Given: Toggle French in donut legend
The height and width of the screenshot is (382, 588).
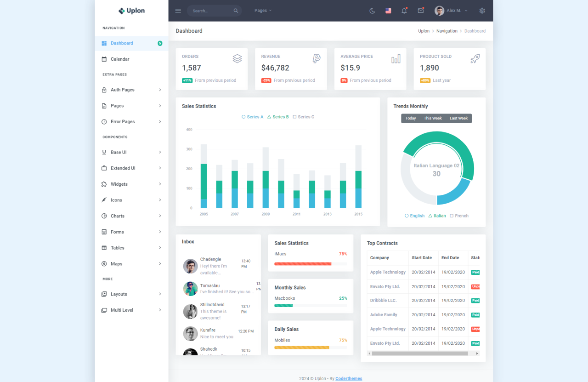Looking at the screenshot, I should tap(459, 216).
